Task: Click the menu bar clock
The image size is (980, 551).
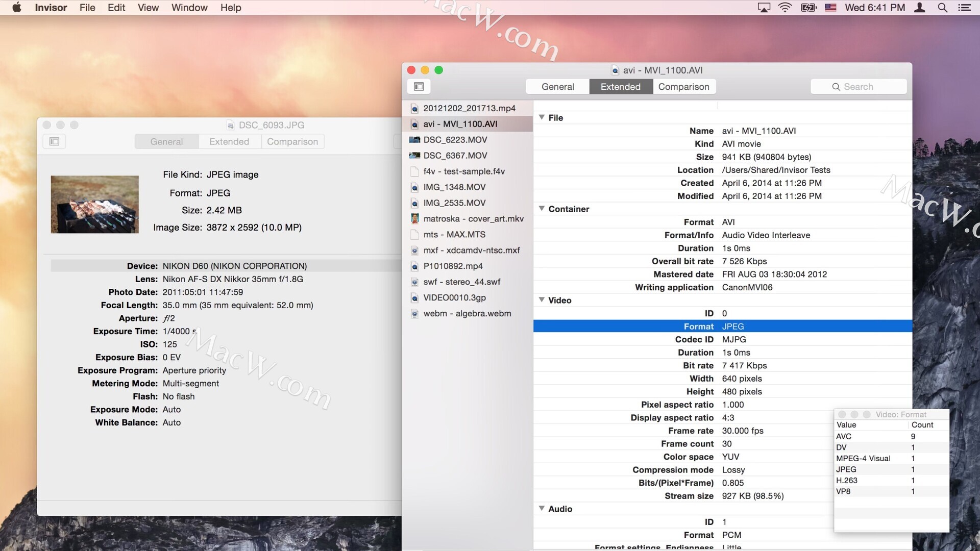Action: (x=875, y=8)
